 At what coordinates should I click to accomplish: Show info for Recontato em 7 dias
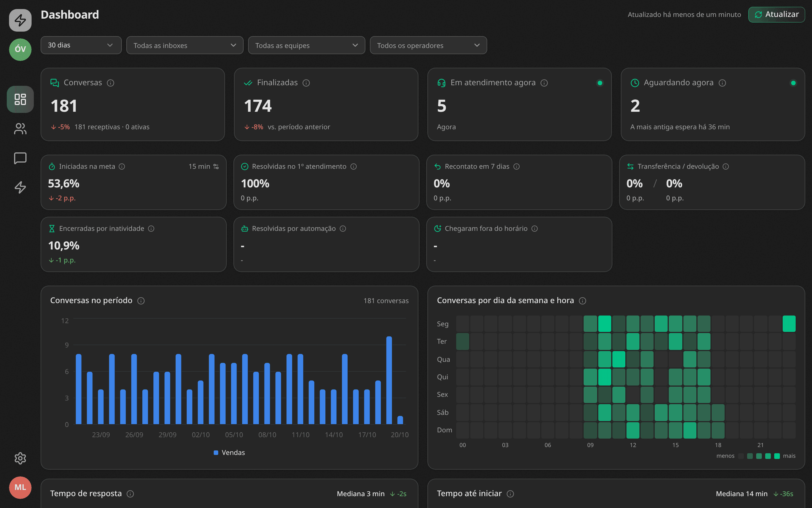coord(517,167)
